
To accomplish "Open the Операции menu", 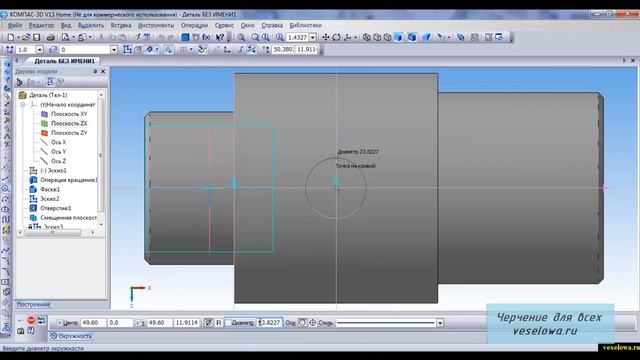I will click(x=194, y=25).
